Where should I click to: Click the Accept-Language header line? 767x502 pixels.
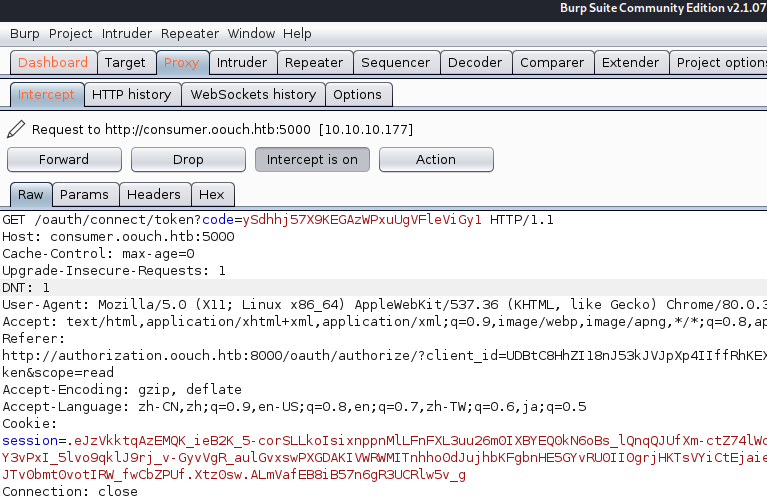click(294, 407)
